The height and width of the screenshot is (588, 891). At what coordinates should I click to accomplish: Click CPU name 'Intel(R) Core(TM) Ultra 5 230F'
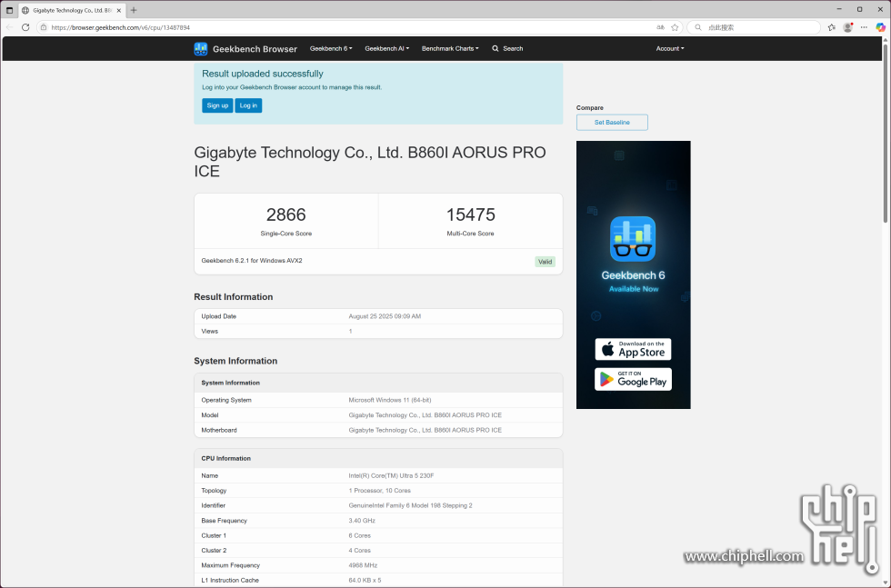point(391,475)
